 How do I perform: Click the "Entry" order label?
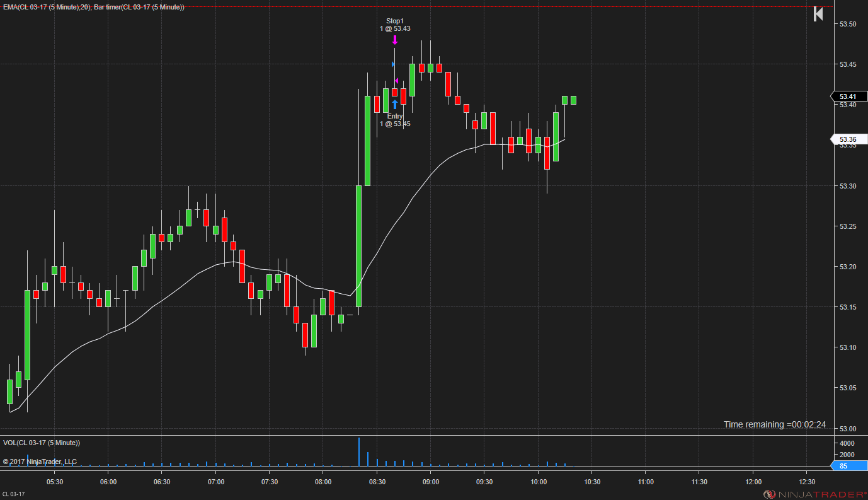[x=395, y=116]
